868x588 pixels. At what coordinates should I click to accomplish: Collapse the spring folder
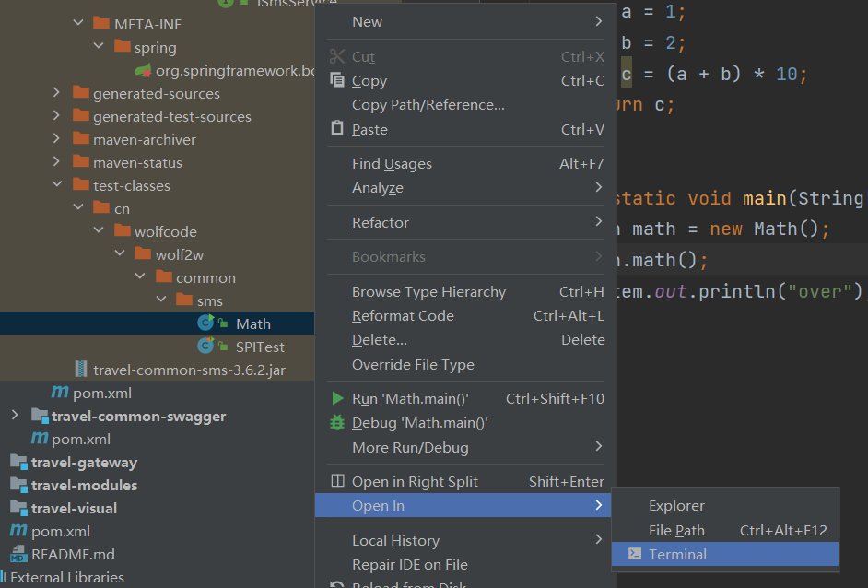click(x=99, y=46)
